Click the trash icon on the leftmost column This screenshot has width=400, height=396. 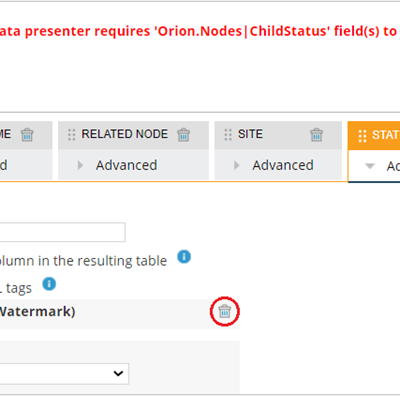(27, 135)
